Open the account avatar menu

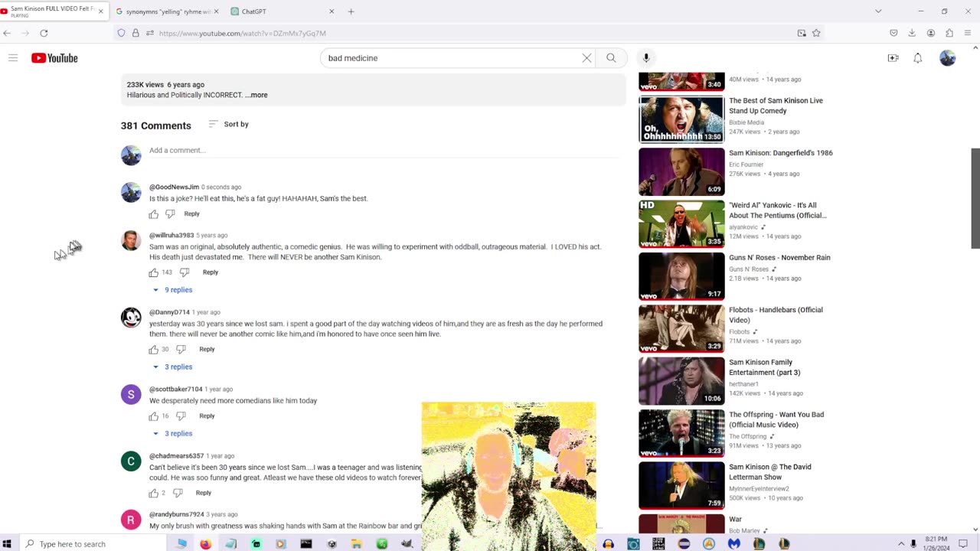(948, 58)
